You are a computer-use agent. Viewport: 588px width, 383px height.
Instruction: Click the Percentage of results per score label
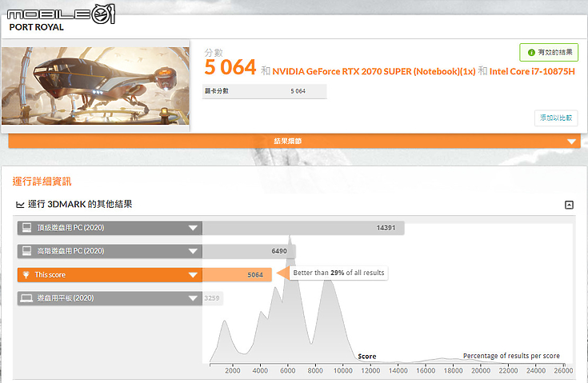coord(511,356)
